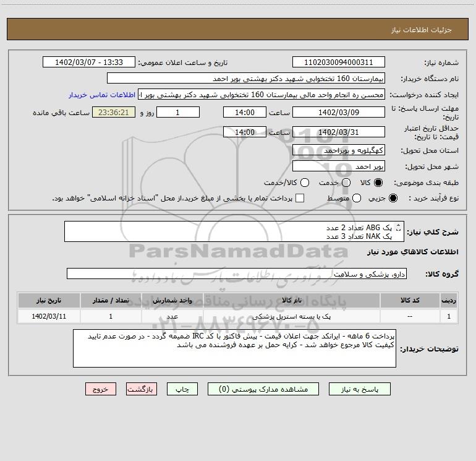
Task: Click the announcement date field 1402/03/07 - 13:33
Action: click(89, 62)
